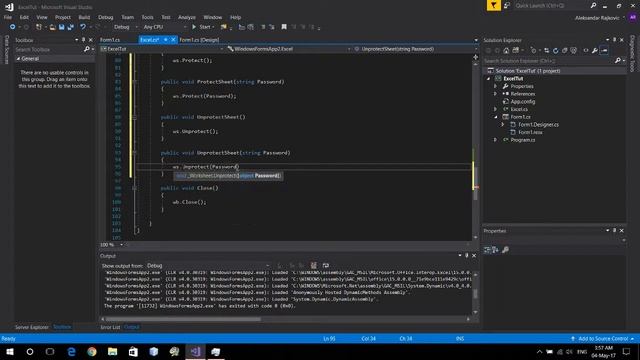
Task: Collapse the Form1.cs node
Action: [496, 117]
